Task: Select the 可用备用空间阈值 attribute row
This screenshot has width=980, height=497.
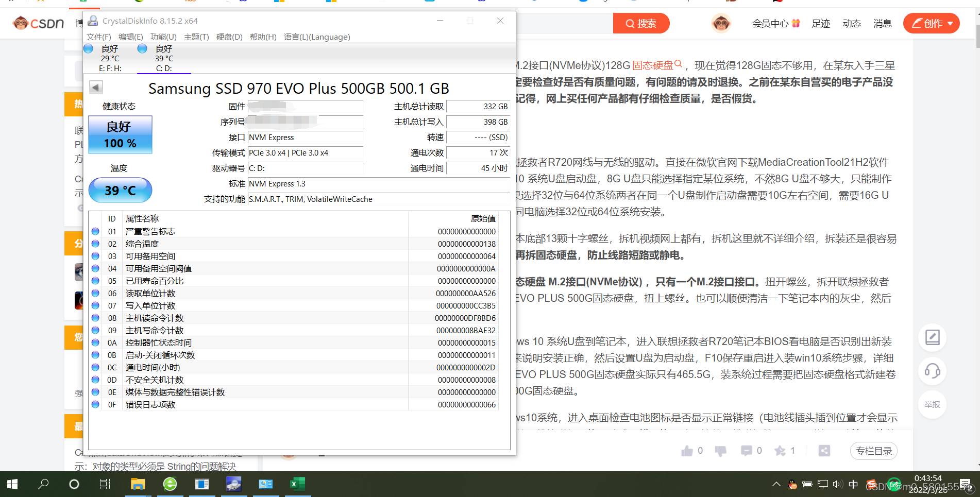Action: [x=294, y=268]
